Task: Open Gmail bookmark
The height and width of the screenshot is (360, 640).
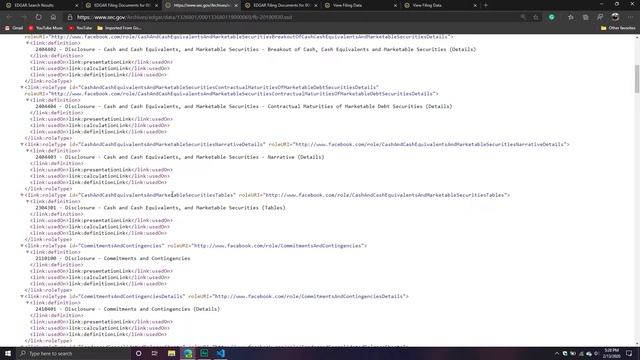Action: (x=14, y=28)
